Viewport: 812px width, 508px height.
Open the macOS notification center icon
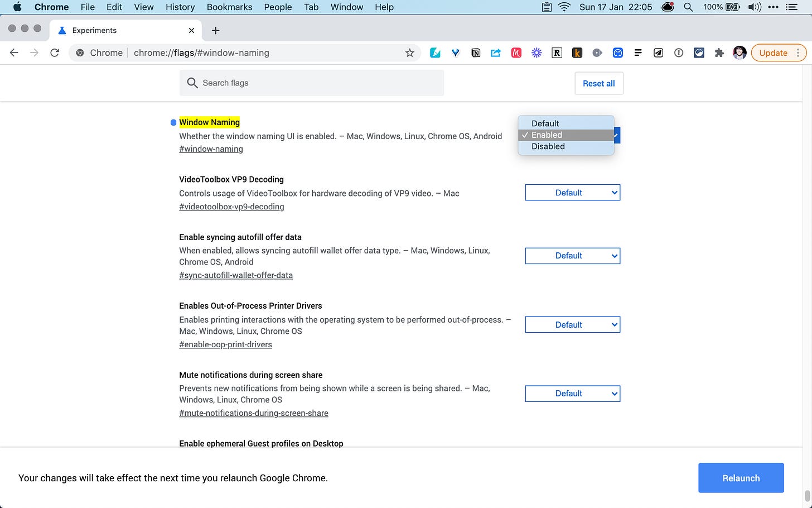tap(791, 7)
